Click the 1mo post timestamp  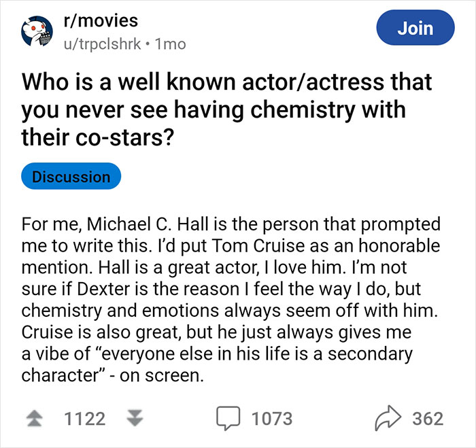[x=170, y=44]
